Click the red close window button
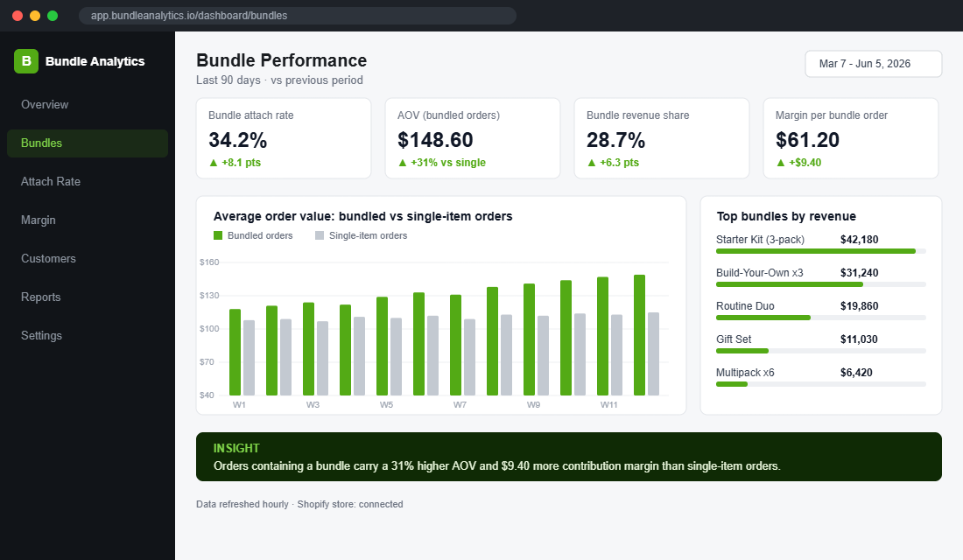 click(x=18, y=16)
